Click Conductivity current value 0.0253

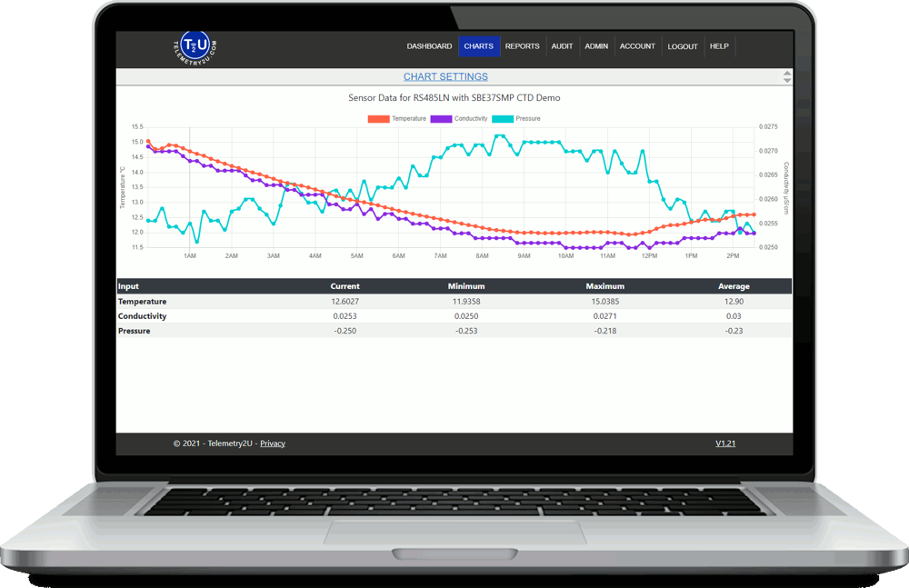(345, 316)
